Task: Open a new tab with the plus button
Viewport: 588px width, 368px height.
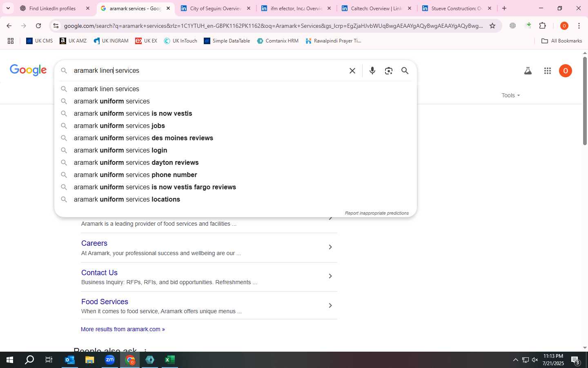Action: [x=504, y=8]
